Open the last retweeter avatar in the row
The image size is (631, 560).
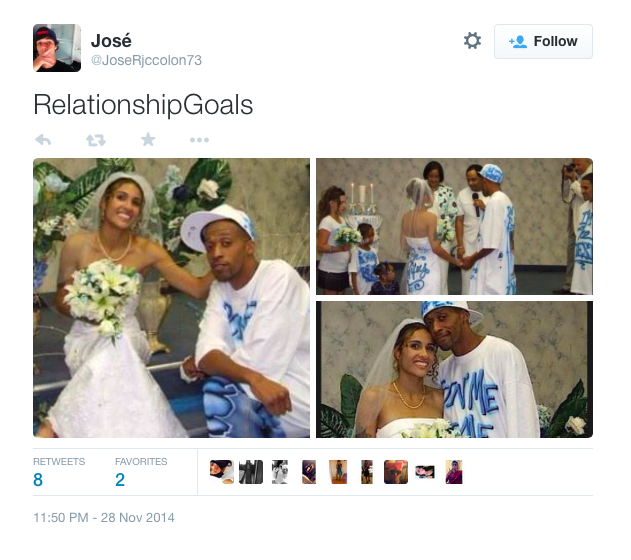(454, 472)
